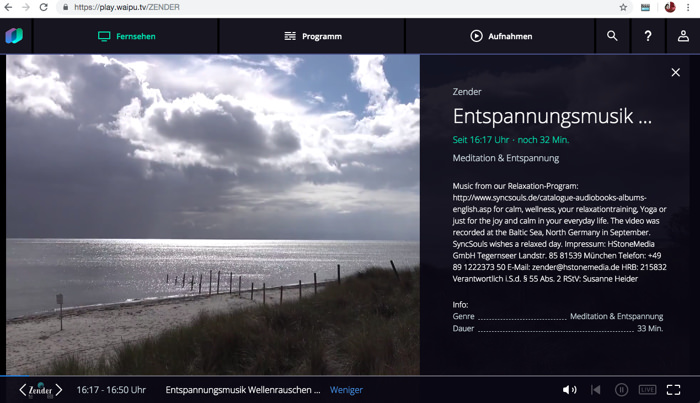Switch to previous channel arrow
The width and height of the screenshot is (700, 403).
(x=22, y=390)
